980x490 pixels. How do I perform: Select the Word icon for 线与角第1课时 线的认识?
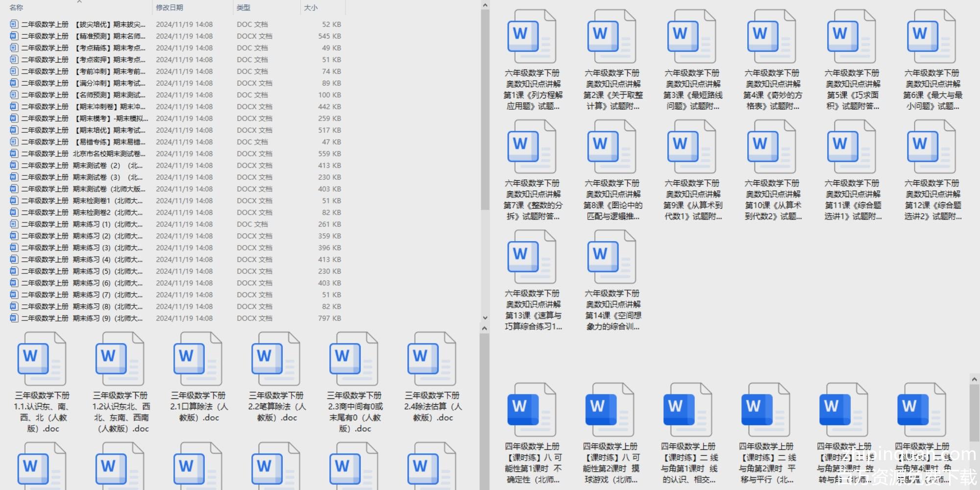tap(687, 410)
